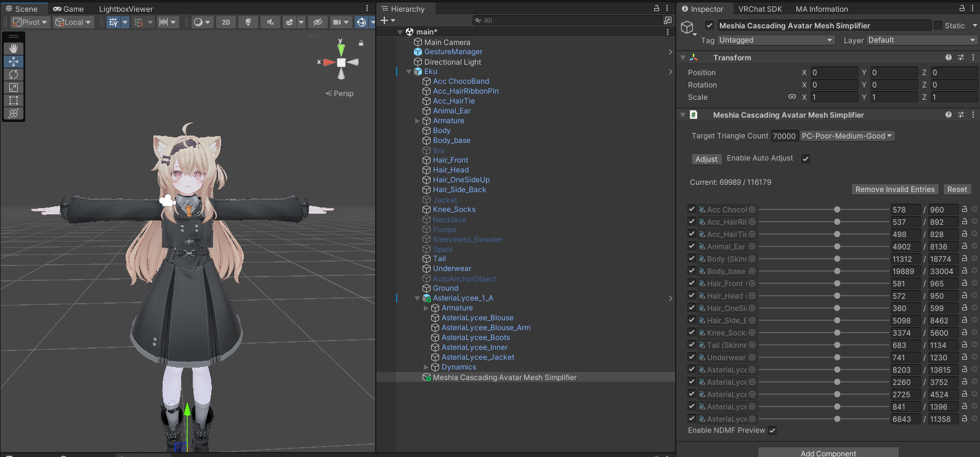Click the Remove Invalid Entries button
Viewport: 980px width, 457px height.
[x=895, y=190]
